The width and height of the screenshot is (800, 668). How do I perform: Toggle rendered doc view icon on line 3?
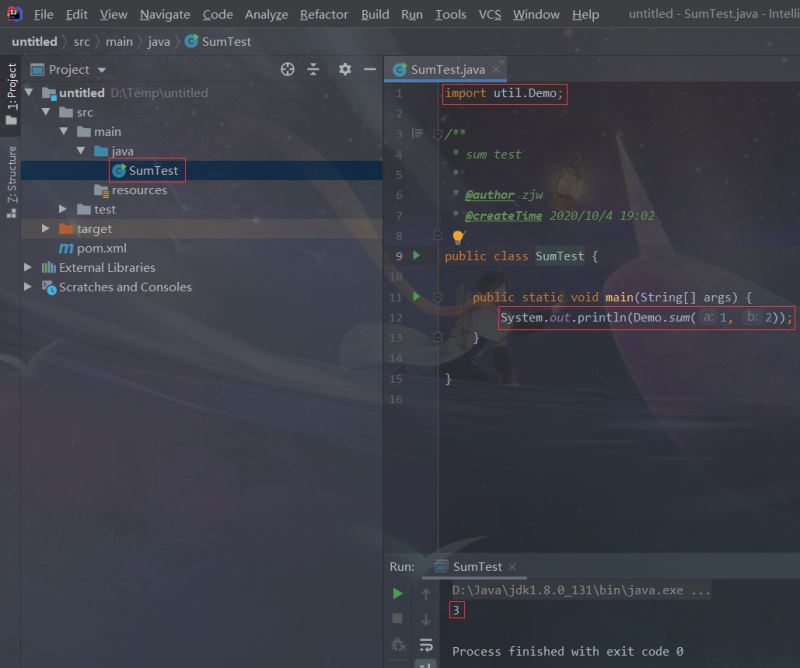coord(417,134)
